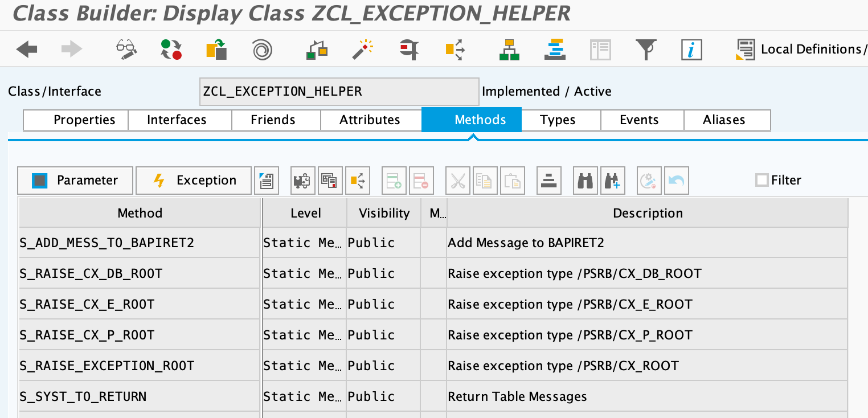Select method S_RAISE_CX_DB_ROOT

point(140,273)
